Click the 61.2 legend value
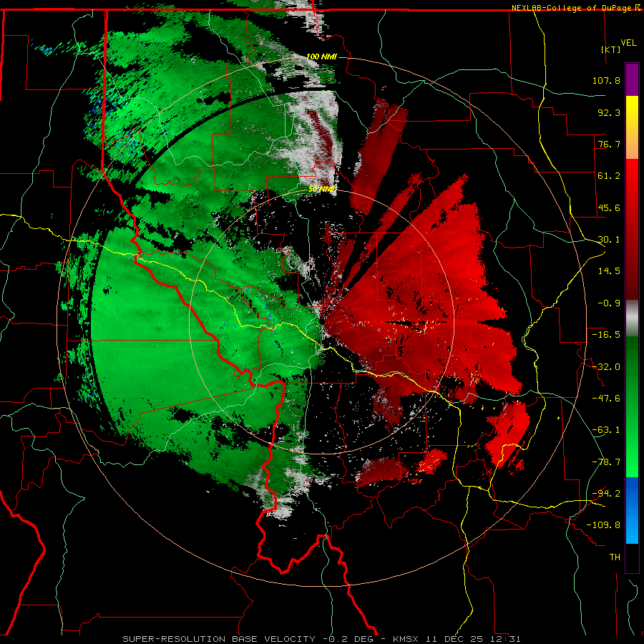Viewport: 644px width, 644px height. (609, 176)
